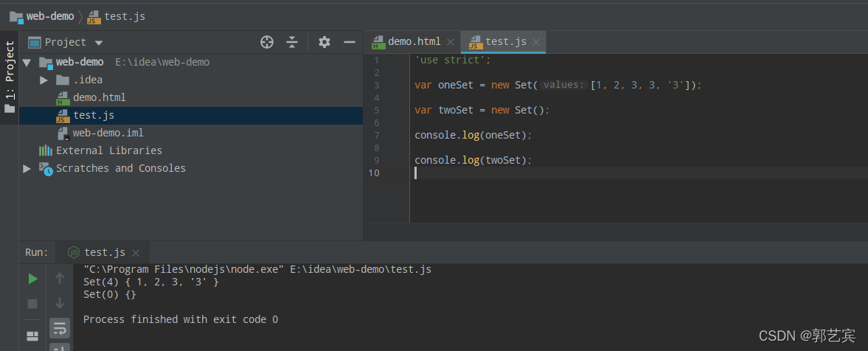Image resolution: width=868 pixels, height=351 pixels.
Task: Click 'Process finished with exit code 0'
Action: [181, 319]
